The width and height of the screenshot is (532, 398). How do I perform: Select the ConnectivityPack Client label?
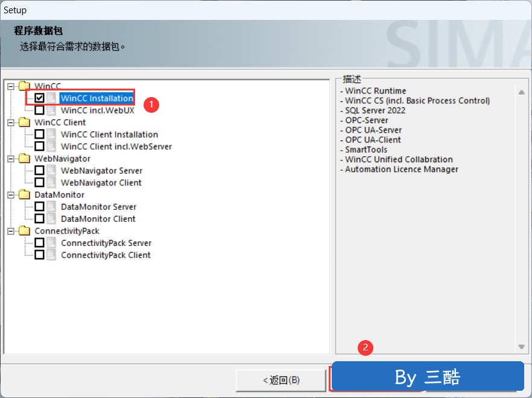(106, 255)
